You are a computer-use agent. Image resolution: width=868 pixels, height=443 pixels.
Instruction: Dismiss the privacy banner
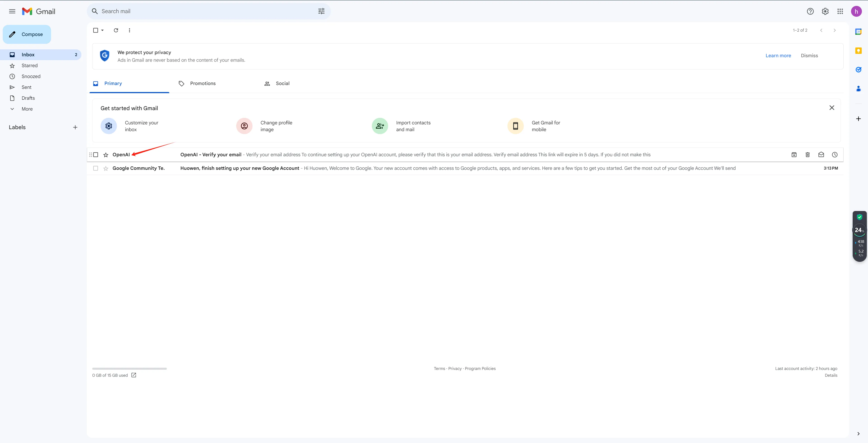click(x=809, y=56)
